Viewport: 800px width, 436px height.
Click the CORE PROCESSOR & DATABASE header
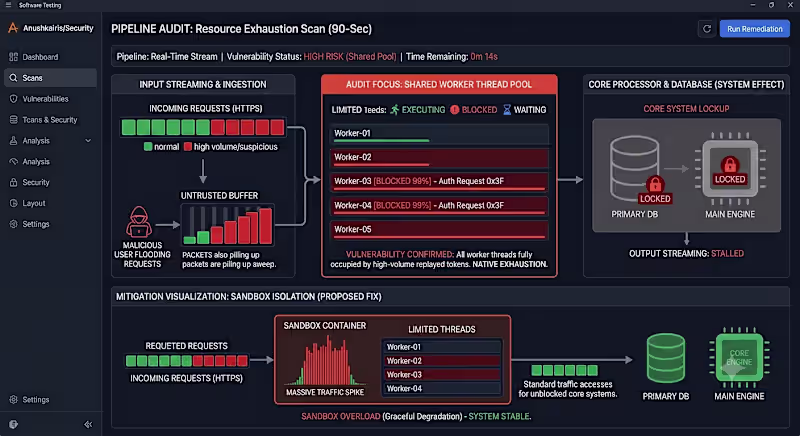tap(686, 85)
